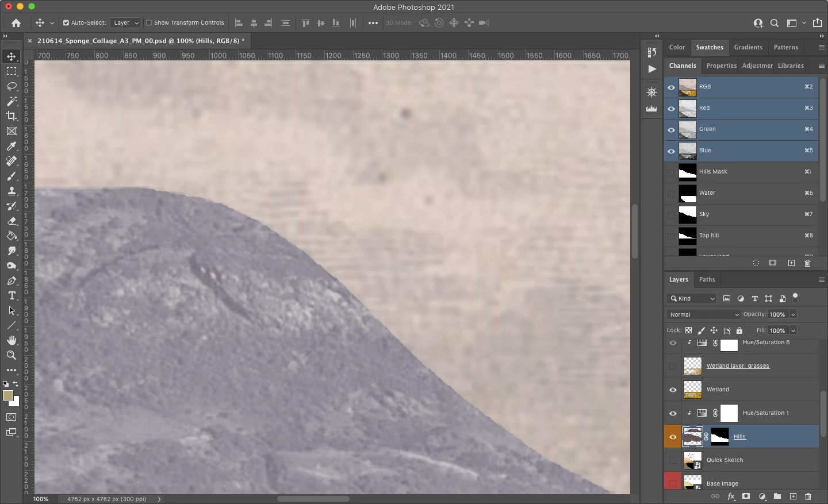Expand the status bar info arrow
The image size is (828, 504).
coord(159,499)
